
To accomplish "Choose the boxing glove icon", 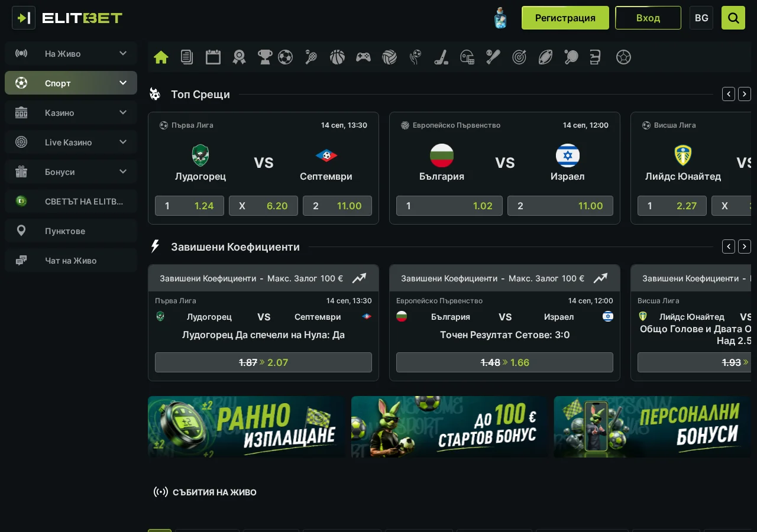I will (x=596, y=57).
